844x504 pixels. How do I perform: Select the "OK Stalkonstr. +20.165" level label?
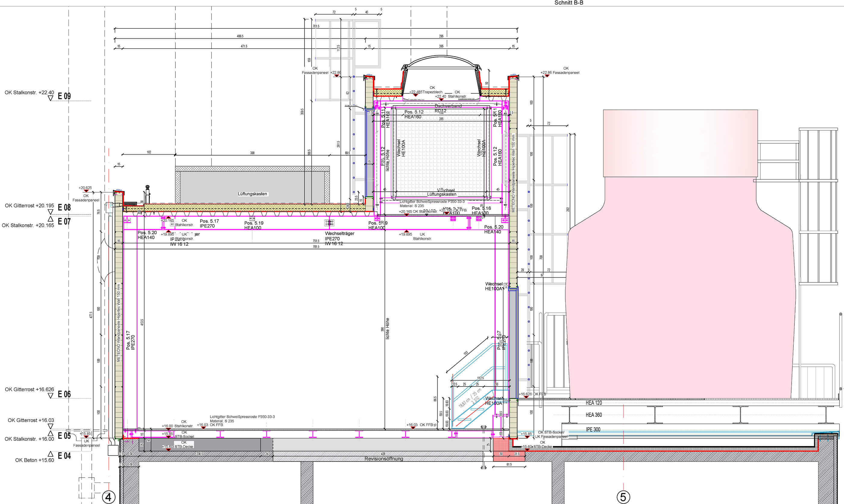28,225
